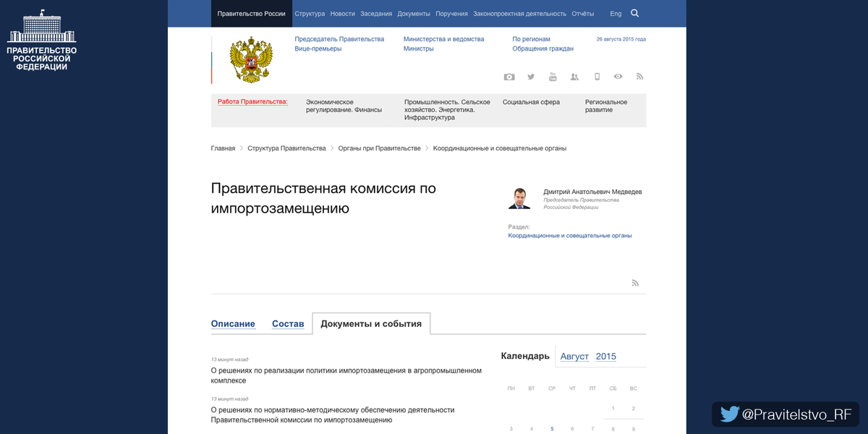Switch to the Описание tab
The image size is (868, 434).
click(233, 324)
